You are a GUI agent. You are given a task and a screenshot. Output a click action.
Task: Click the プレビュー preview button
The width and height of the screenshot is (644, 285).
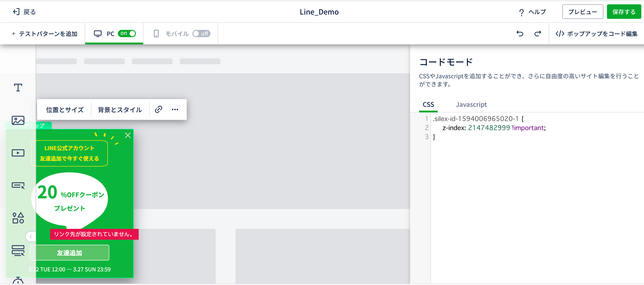pyautogui.click(x=582, y=12)
